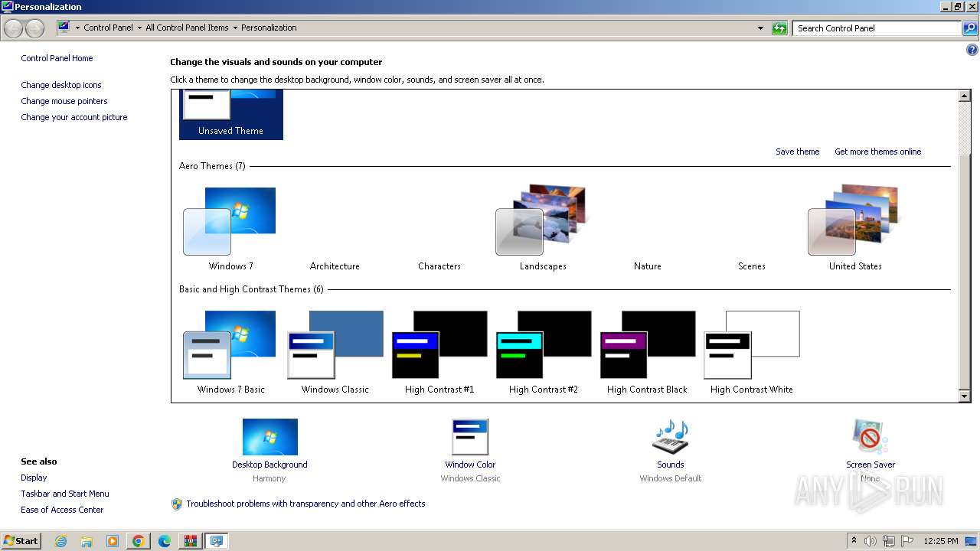Select the High Contrast Black theme

pyautogui.click(x=648, y=344)
